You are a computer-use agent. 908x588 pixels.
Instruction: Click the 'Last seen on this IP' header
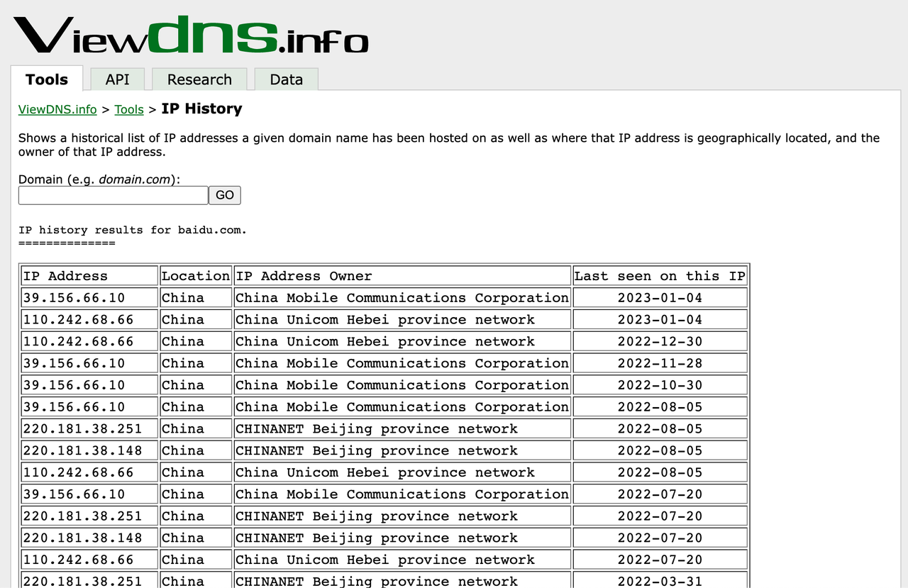tap(660, 276)
